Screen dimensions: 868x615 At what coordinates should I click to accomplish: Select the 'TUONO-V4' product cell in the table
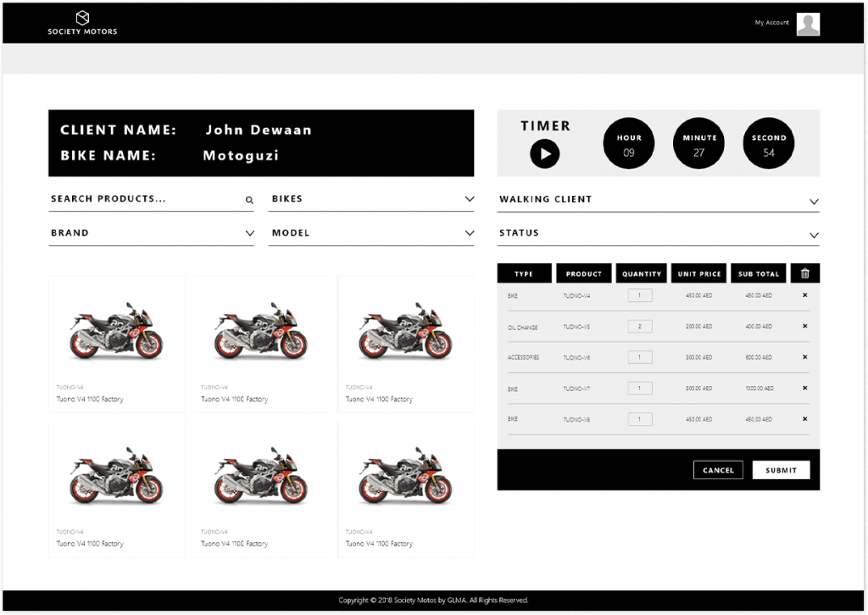click(576, 296)
